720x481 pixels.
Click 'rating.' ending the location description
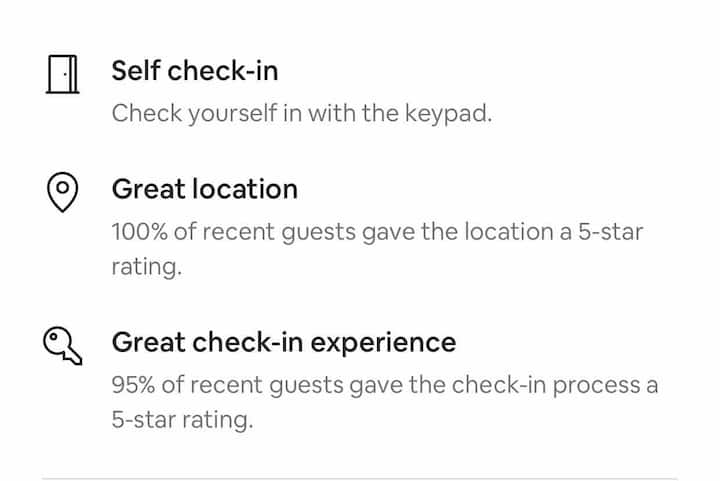[x=146, y=267]
